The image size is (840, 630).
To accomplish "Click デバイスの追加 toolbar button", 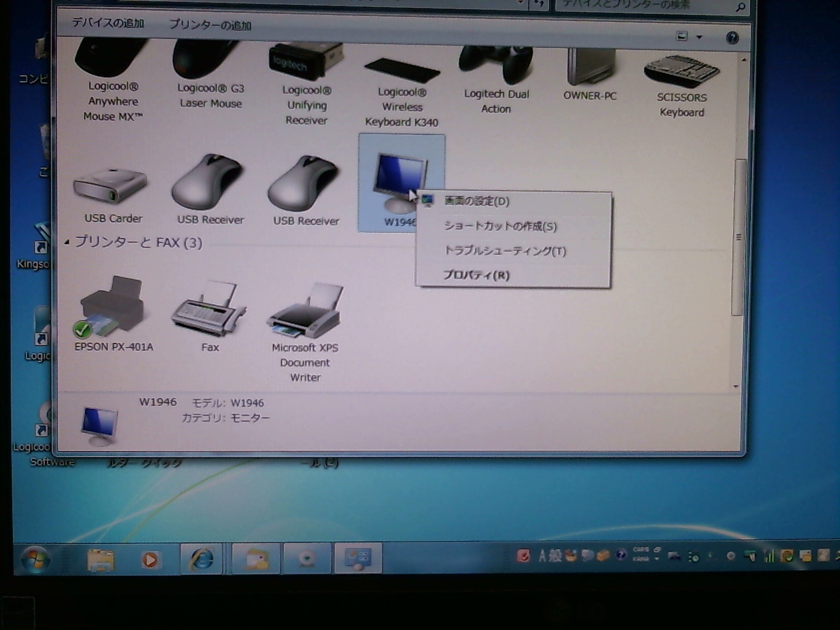I will tap(108, 23).
